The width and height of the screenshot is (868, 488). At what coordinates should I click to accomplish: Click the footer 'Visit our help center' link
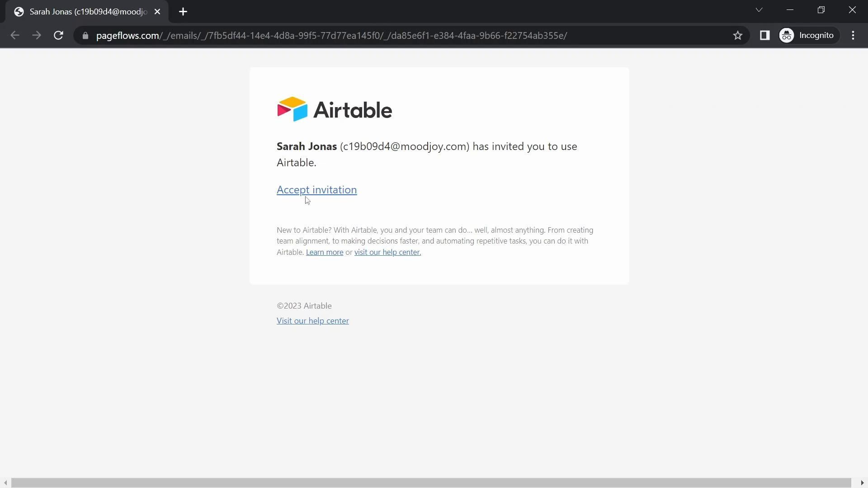[x=312, y=321]
